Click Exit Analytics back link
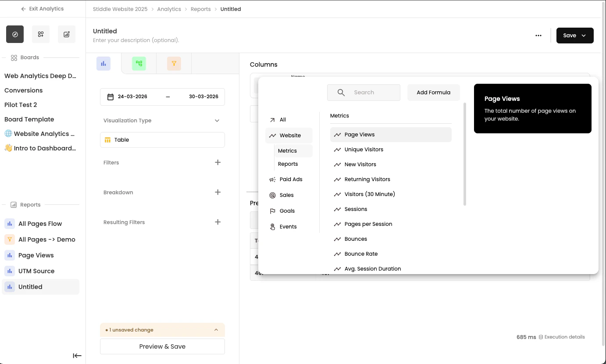Image resolution: width=606 pixels, height=364 pixels. (42, 9)
